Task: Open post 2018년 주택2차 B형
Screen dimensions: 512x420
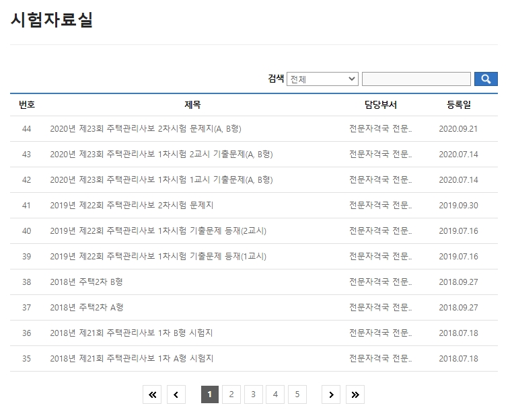Action: pyautogui.click(x=86, y=282)
